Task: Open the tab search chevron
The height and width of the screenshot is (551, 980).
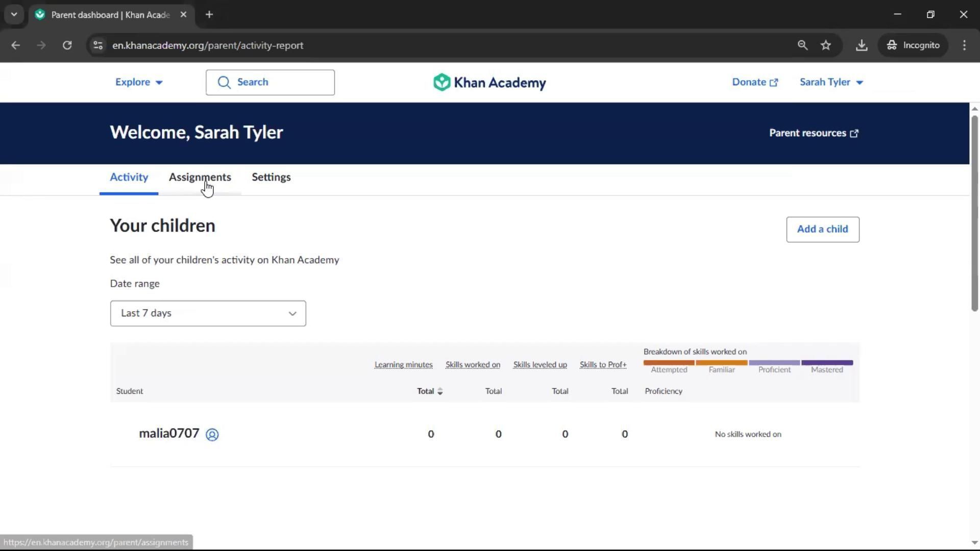Action: tap(14, 14)
